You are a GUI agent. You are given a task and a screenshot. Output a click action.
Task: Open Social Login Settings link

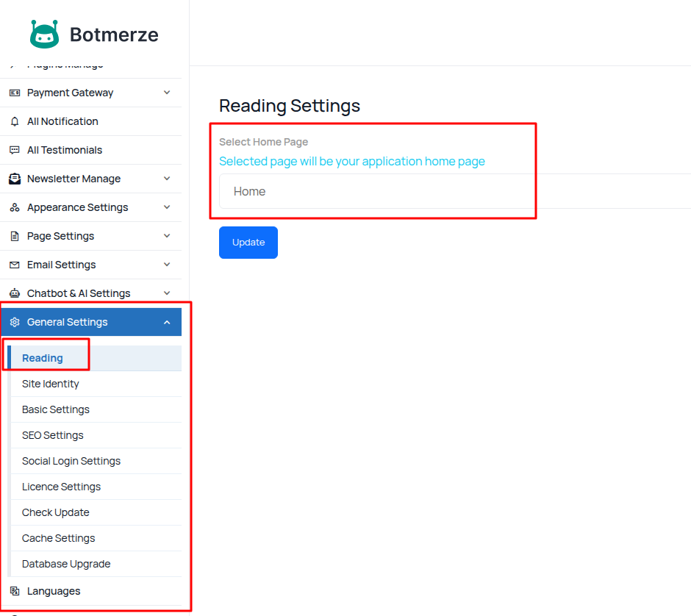71,461
